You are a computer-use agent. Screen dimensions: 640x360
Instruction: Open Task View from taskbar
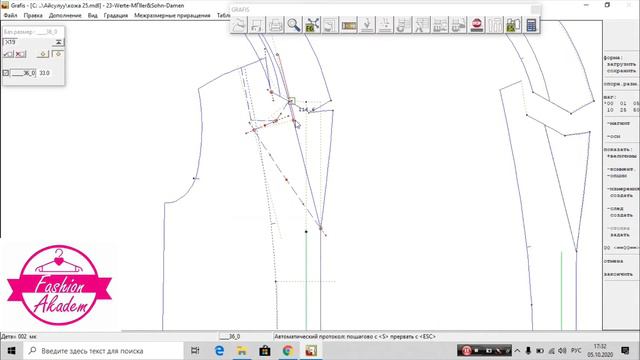click(x=195, y=351)
